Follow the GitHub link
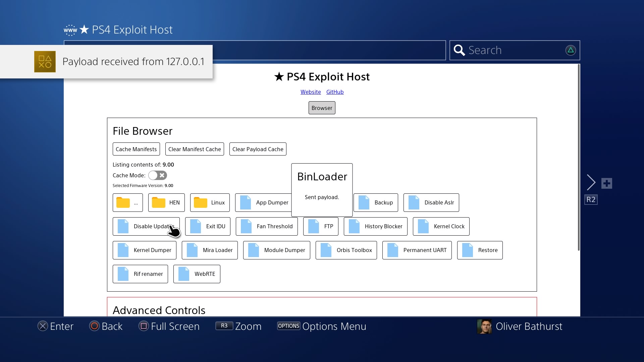Image resolution: width=644 pixels, height=362 pixels. coord(335,92)
